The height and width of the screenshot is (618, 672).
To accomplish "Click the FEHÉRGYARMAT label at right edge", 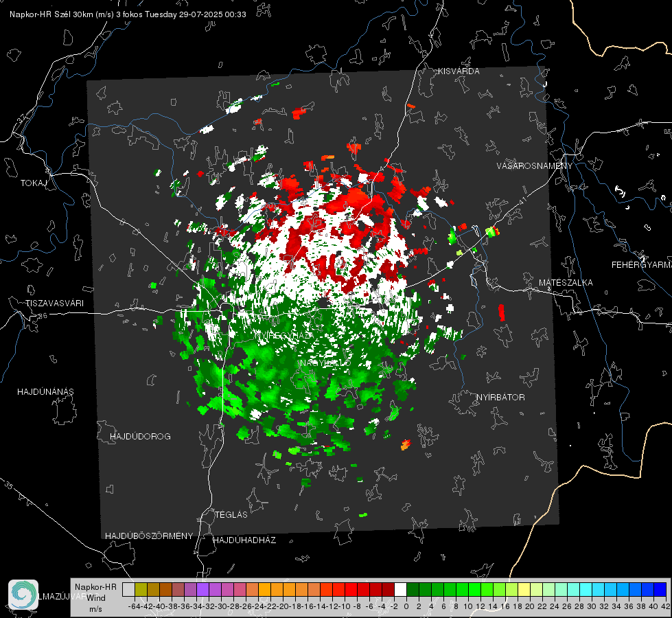I will click(642, 265).
